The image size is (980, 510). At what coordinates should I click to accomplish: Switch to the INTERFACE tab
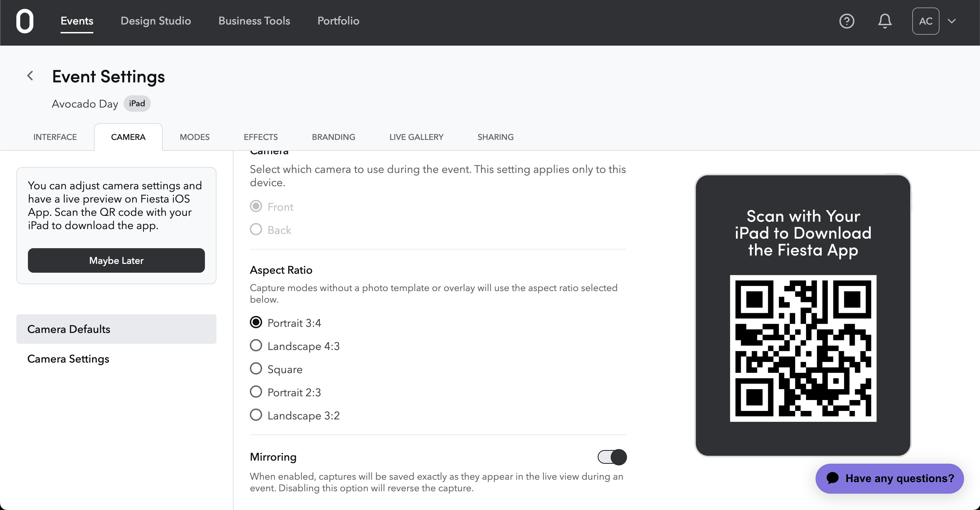click(x=55, y=137)
